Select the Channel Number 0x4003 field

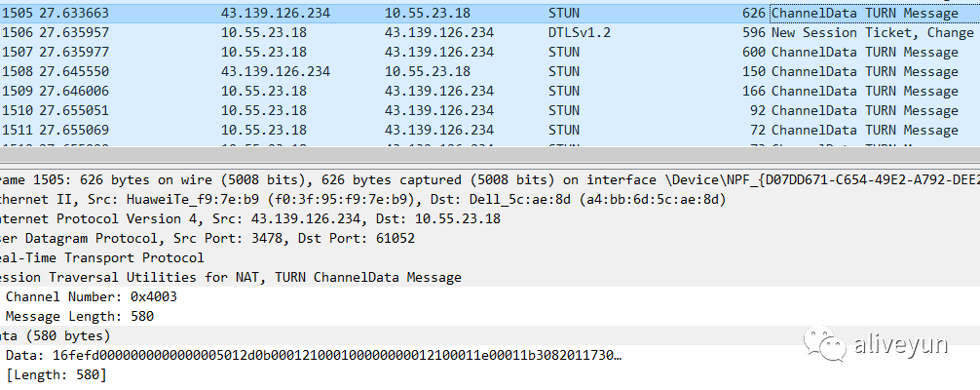pyautogui.click(x=92, y=296)
